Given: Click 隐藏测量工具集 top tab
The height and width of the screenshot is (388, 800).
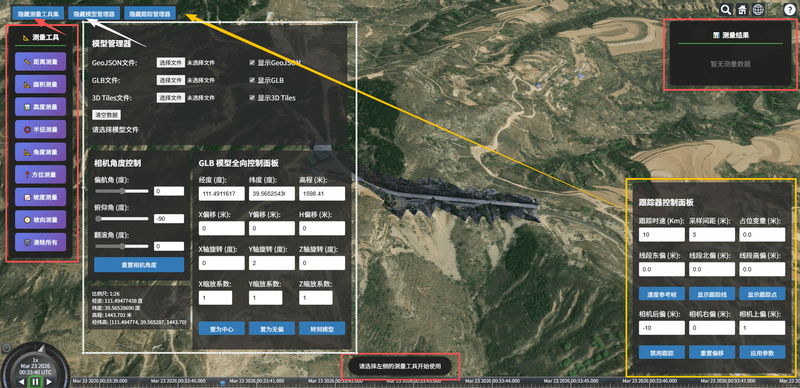Looking at the screenshot, I should (38, 14).
